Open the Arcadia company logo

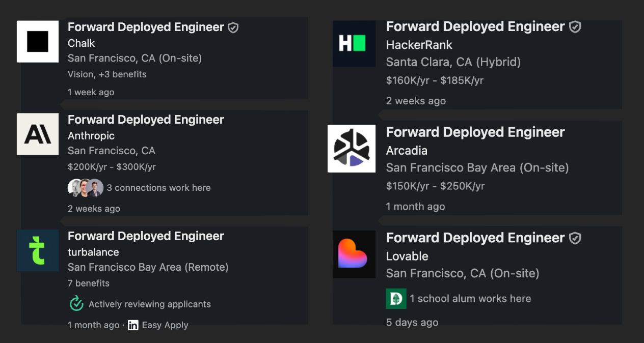352,149
